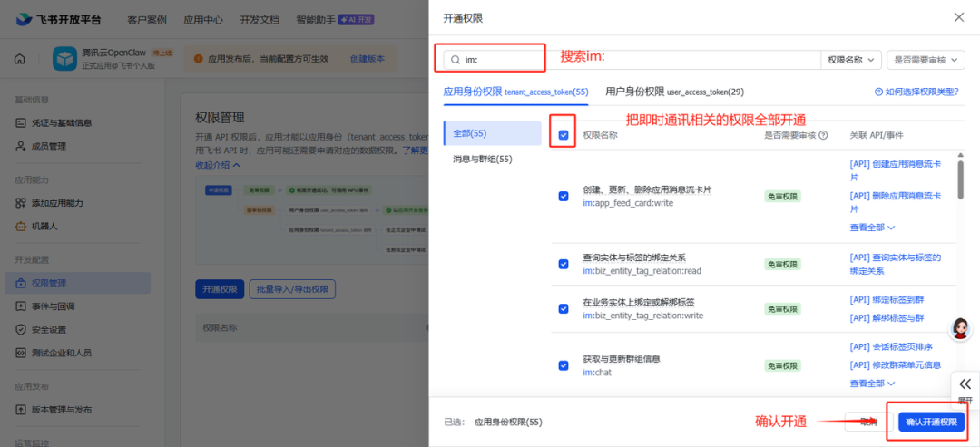Select the 全部(55) category
This screenshot has height=447, width=980.
pos(492,133)
